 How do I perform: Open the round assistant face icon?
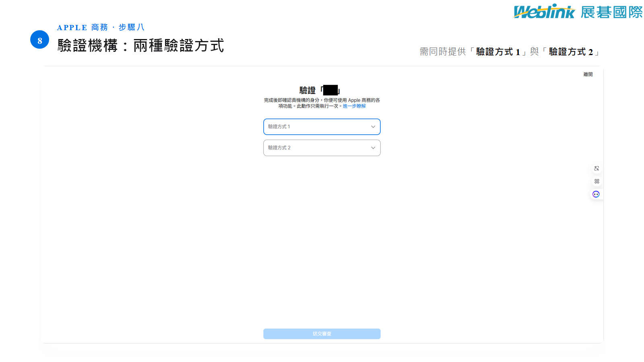click(x=596, y=194)
